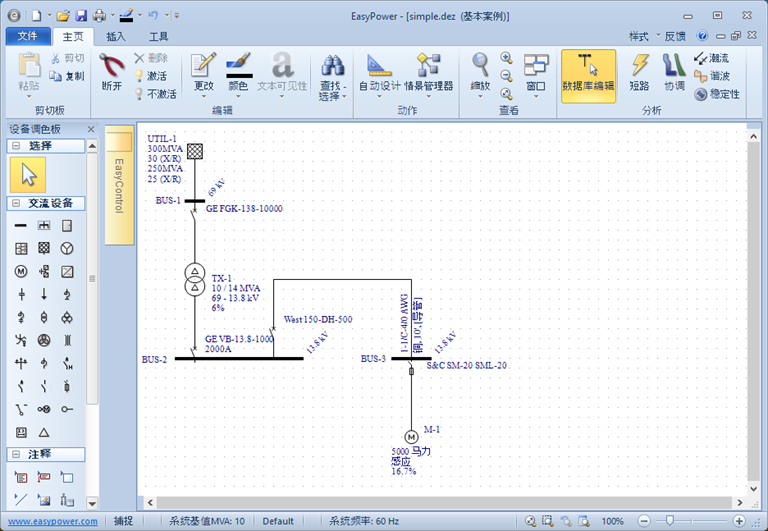768x531 pixels.
Task: Switch to the 插入 ribbon tab
Action: coord(116,36)
